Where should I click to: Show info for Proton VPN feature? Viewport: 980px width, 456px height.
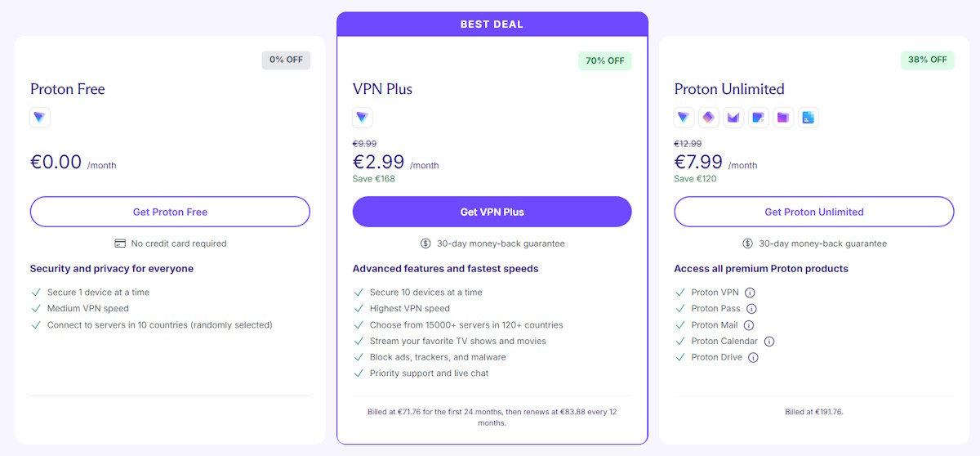(750, 293)
